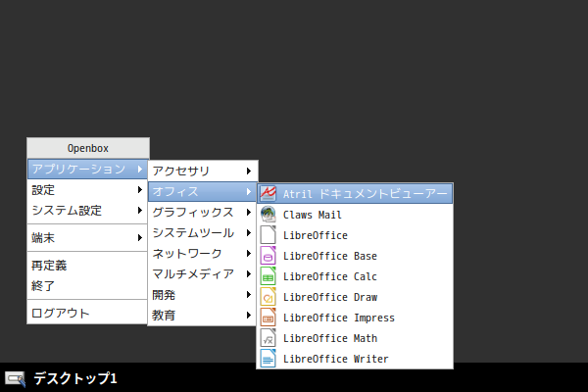The width and height of the screenshot is (588, 392).
Task: Launch LibreOffice Draw
Action: 355,297
